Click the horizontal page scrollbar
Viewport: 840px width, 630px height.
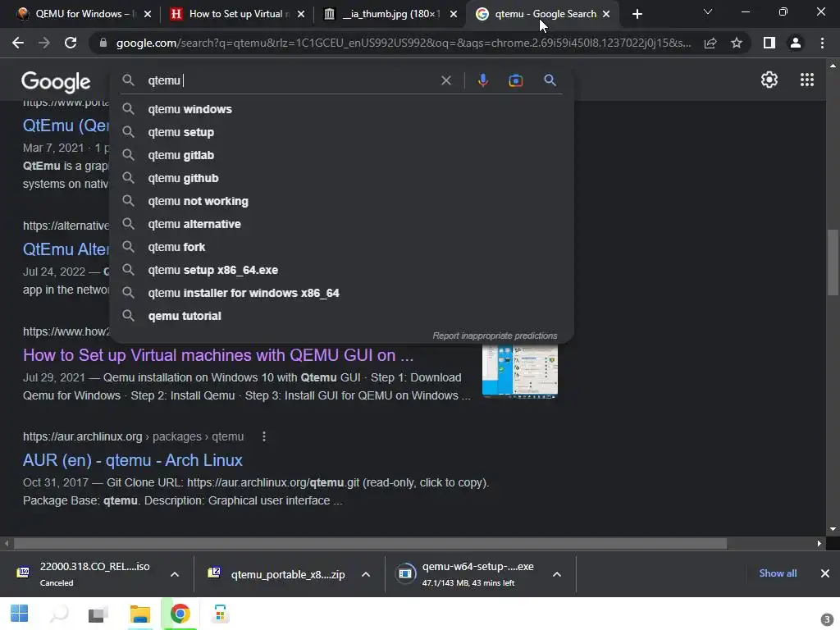tap(370, 543)
